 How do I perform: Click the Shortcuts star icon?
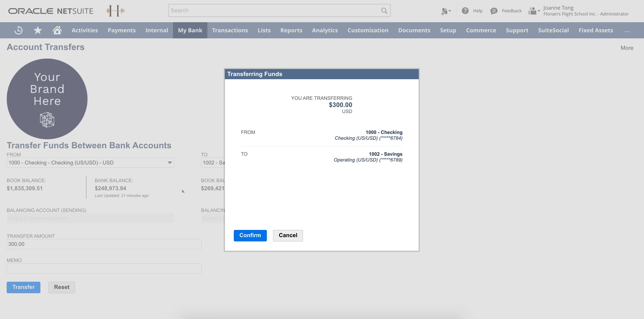38,30
